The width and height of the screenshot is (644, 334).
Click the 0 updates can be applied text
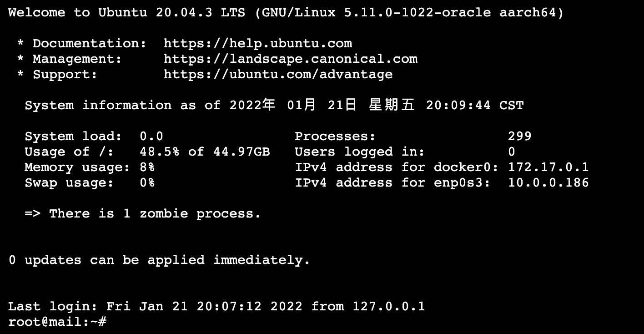coord(159,260)
